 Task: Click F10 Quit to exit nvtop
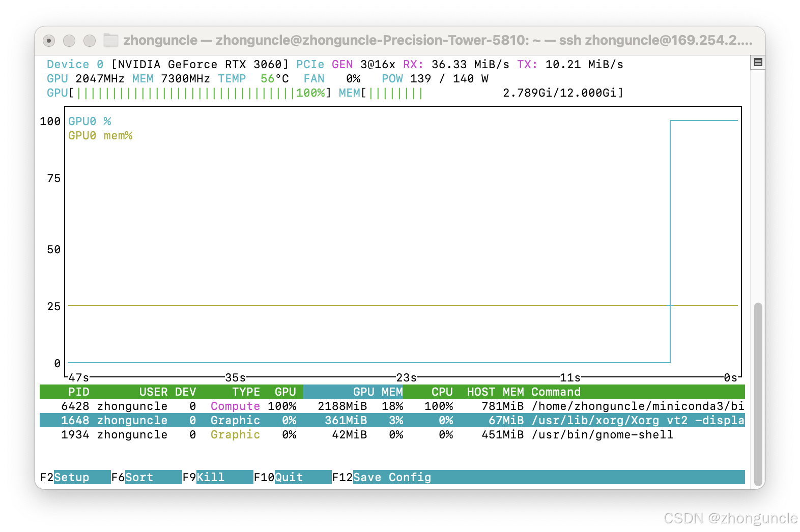289,477
